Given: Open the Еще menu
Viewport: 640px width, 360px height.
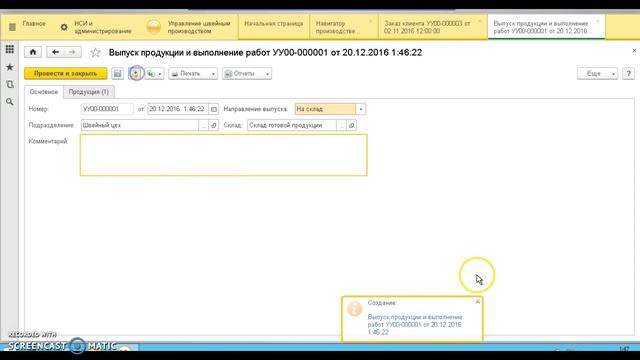Looking at the screenshot, I should coord(597,73).
